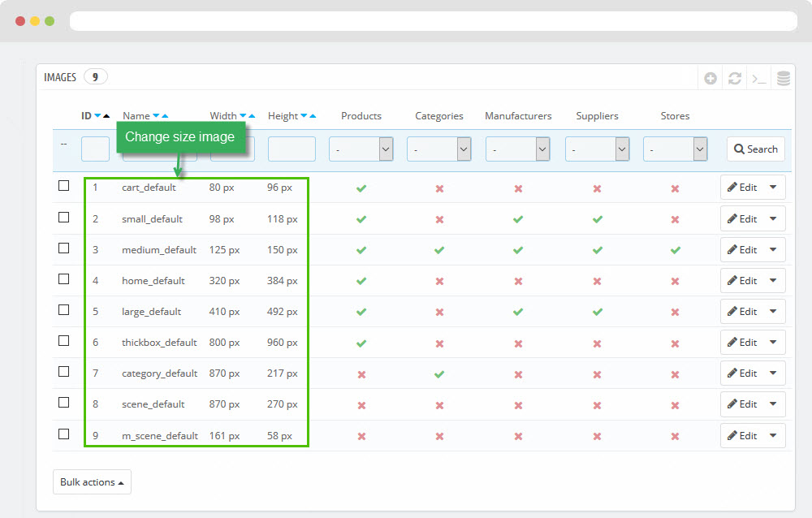Click the medium_default name cell
This screenshot has height=518, width=812.
(159, 250)
